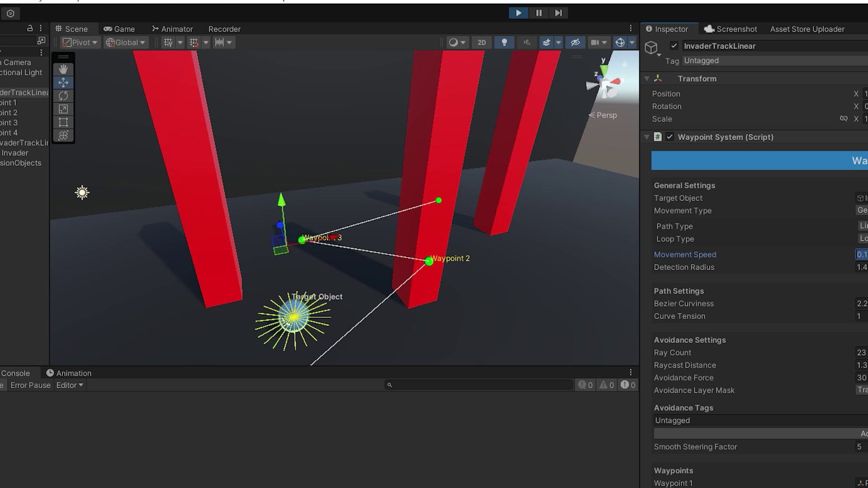Toggle 2D view mode
This screenshot has height=488, width=868.
481,42
